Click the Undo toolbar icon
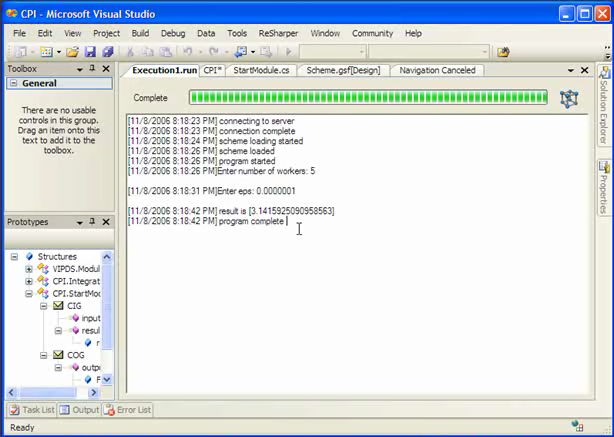The image size is (614, 437). tap(188, 52)
